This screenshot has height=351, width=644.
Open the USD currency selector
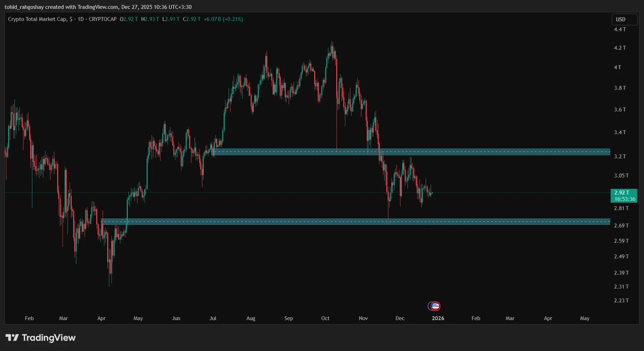coord(624,20)
